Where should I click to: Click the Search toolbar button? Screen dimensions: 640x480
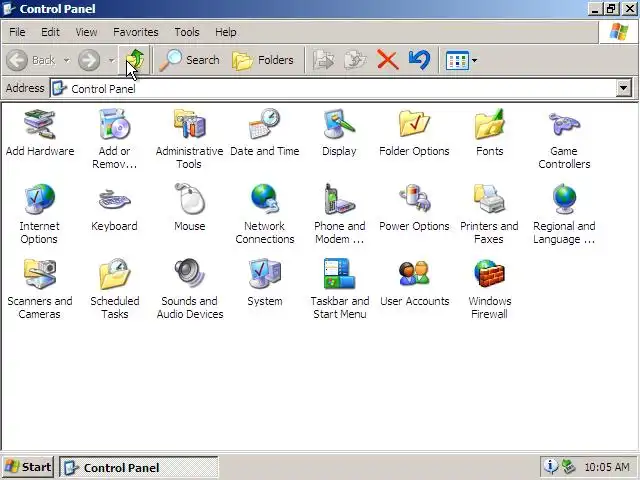pos(190,60)
